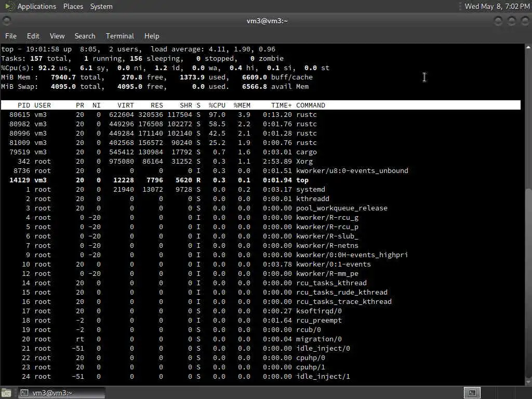Click the 6566.8 avail Mem value

coord(255,87)
